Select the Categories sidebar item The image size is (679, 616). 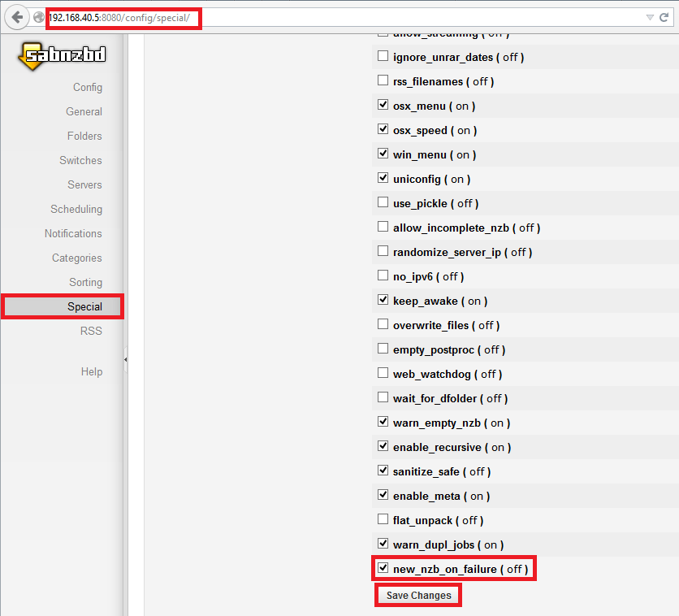pyautogui.click(x=76, y=258)
